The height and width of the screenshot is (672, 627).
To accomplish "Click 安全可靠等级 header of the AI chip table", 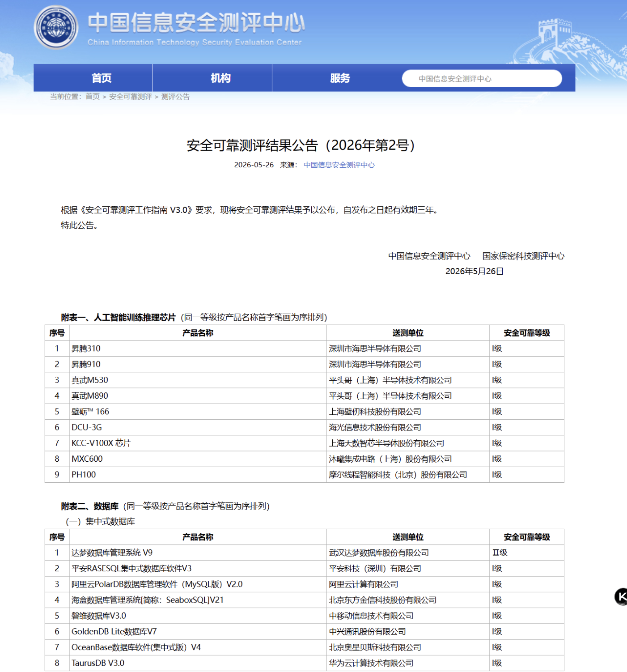I will point(527,333).
